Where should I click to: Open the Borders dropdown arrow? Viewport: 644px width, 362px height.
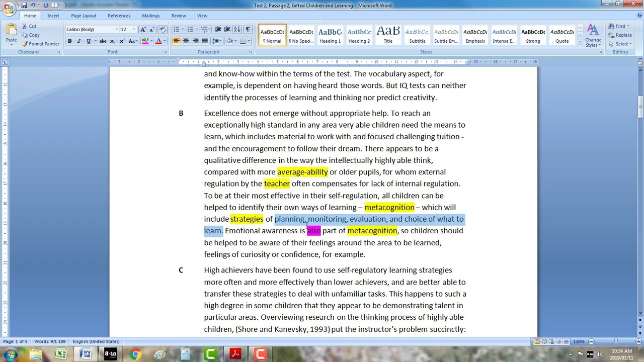click(250, 41)
